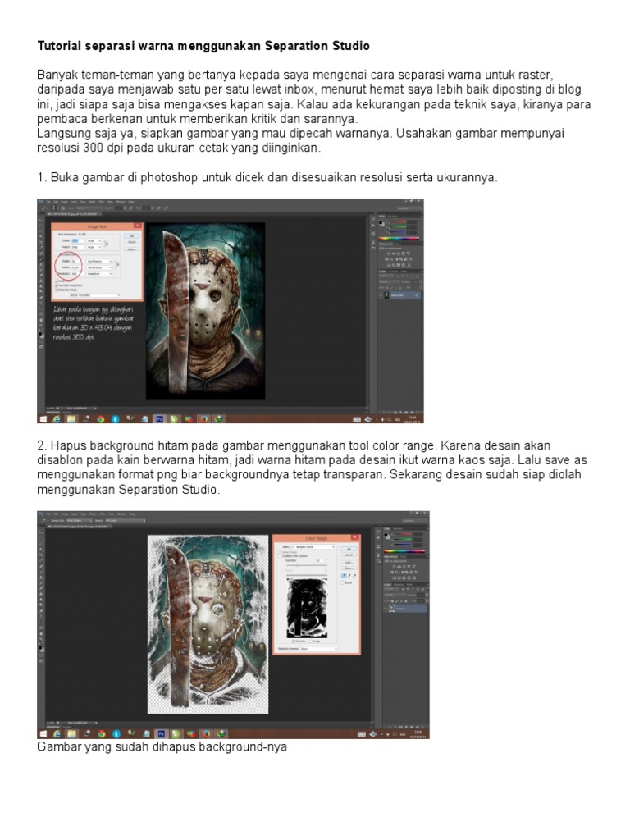The image size is (630, 840).
Task: Open the Select dropdown in Color Range dialog
Action: (315, 547)
